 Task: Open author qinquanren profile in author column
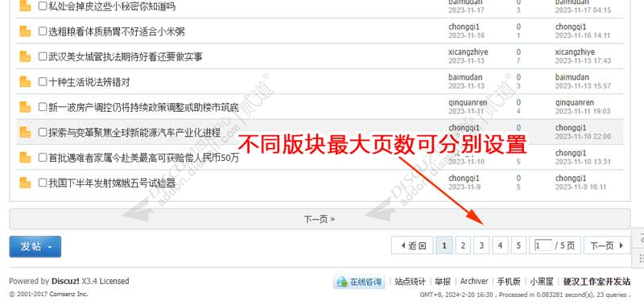[468, 103]
